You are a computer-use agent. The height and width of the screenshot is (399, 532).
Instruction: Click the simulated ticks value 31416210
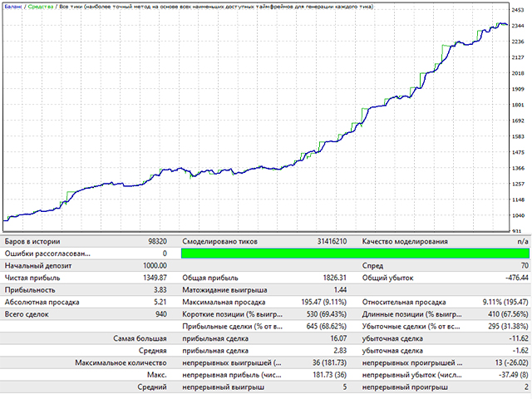click(332, 242)
